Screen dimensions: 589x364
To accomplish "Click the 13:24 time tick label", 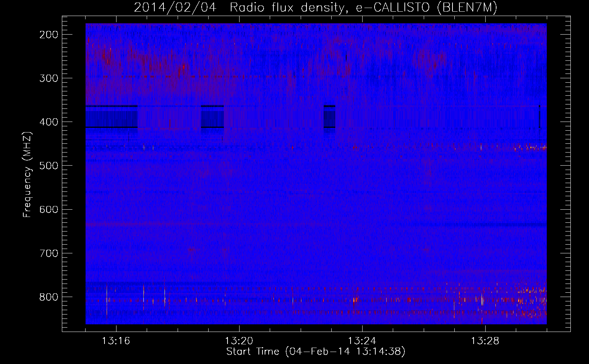I will 362,341.
